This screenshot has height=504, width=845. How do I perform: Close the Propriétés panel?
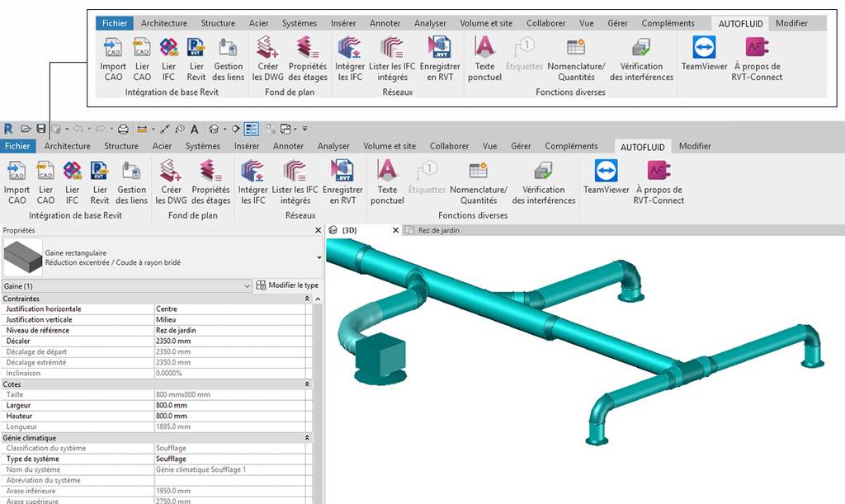coord(318,230)
